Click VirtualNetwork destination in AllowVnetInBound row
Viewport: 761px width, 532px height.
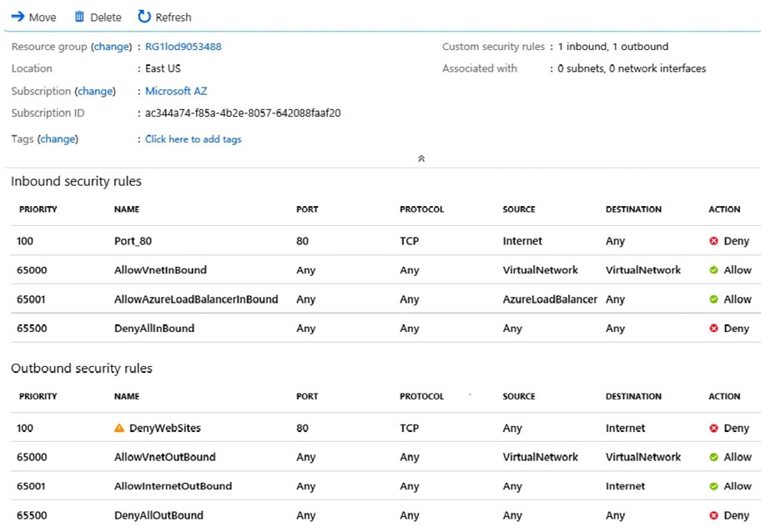coord(643,270)
